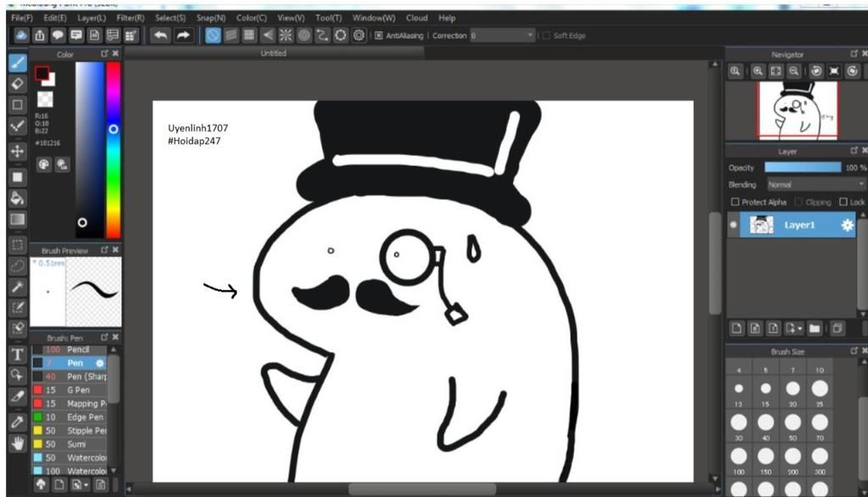Open the add-layer dropdown arrow
Image resolution: width=868 pixels, height=497 pixels.
coord(793,328)
